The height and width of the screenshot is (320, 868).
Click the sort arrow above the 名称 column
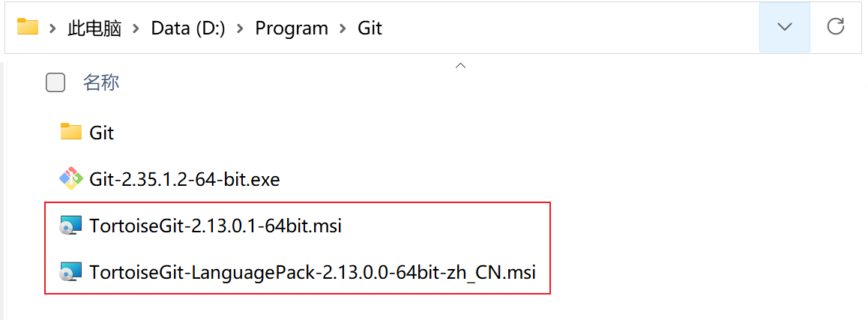coord(461,66)
